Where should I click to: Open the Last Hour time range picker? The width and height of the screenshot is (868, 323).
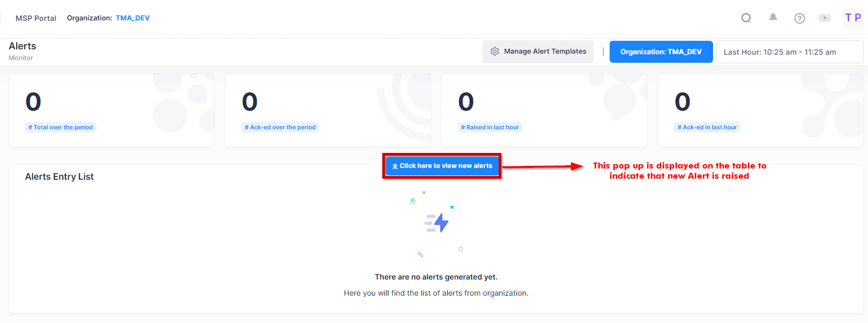[x=789, y=52]
